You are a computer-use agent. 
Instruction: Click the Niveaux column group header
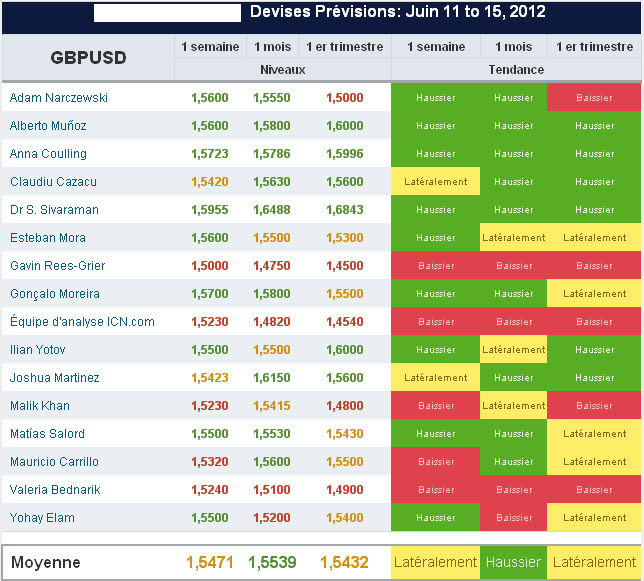283,69
